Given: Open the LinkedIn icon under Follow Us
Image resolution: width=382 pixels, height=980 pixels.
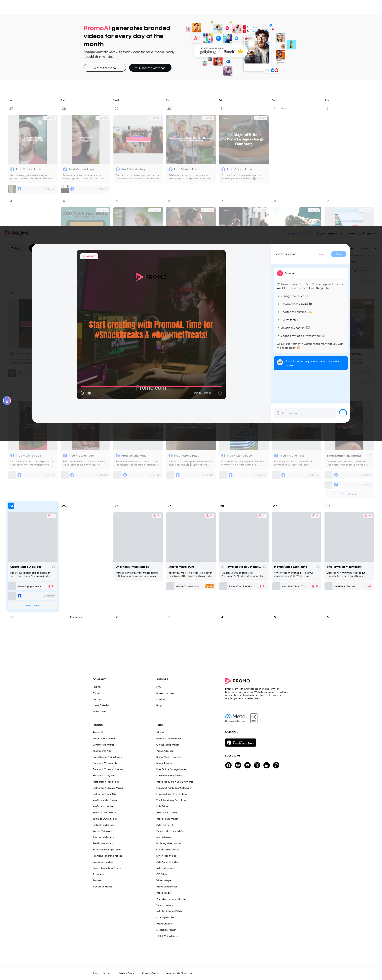Looking at the screenshot, I should [x=266, y=765].
